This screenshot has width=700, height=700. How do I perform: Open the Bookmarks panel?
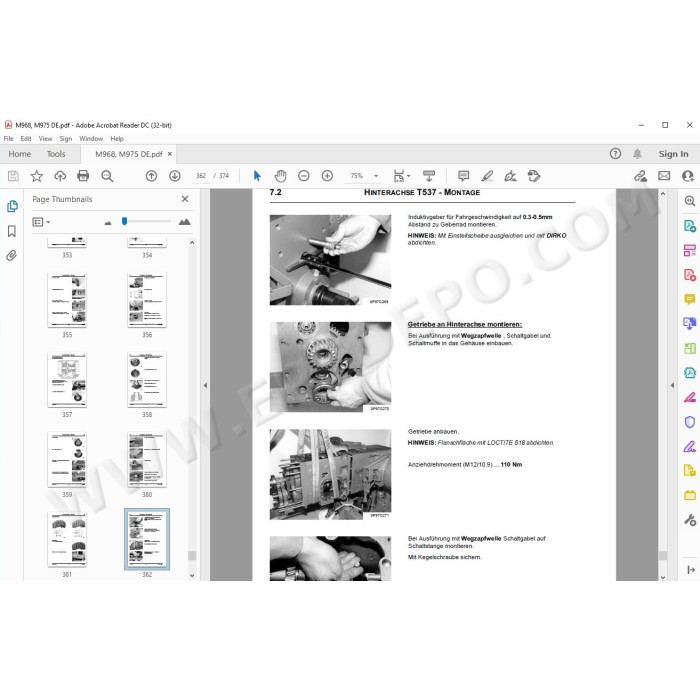(12, 231)
